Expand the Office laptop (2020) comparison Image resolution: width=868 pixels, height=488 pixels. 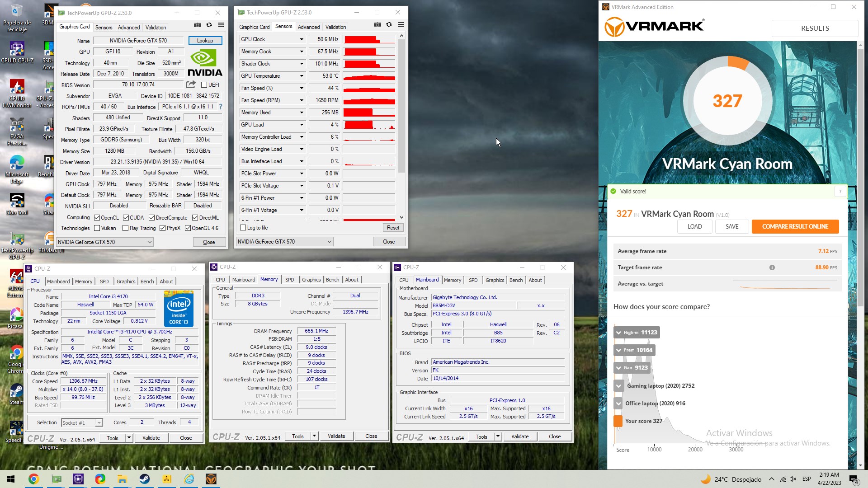pos(619,404)
